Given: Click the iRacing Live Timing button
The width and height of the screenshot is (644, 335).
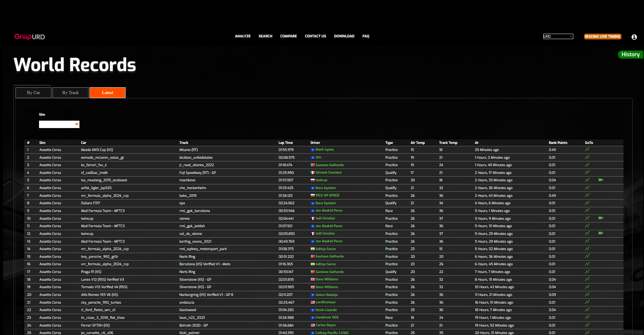Looking at the screenshot, I should [x=603, y=36].
